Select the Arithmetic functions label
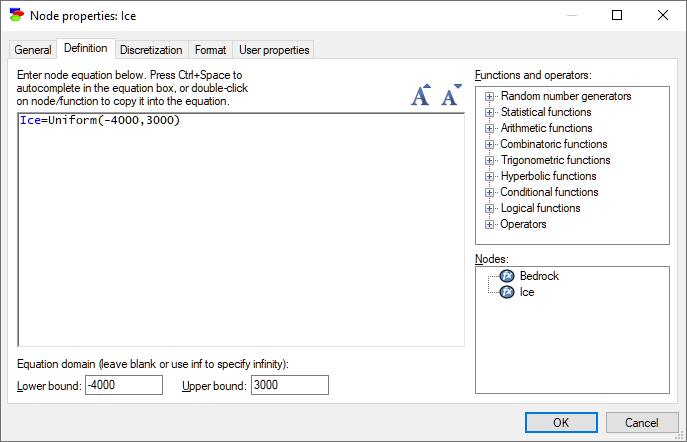687x442 pixels. click(x=546, y=128)
